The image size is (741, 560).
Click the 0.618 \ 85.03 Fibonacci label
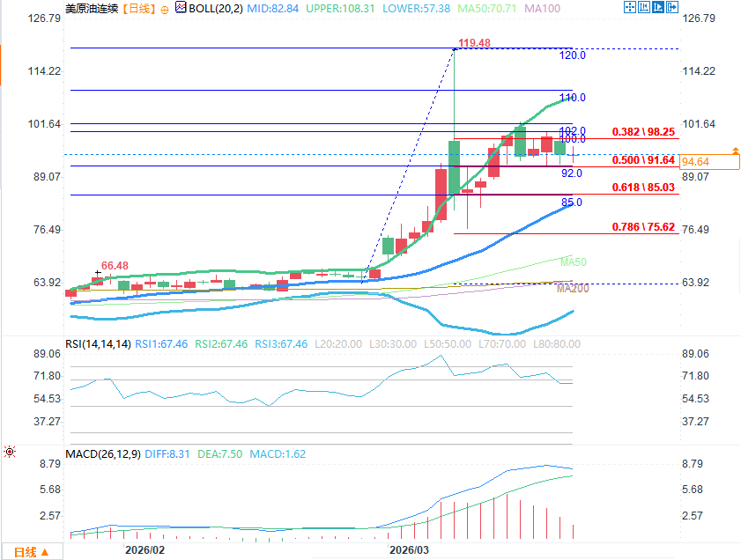click(x=643, y=188)
